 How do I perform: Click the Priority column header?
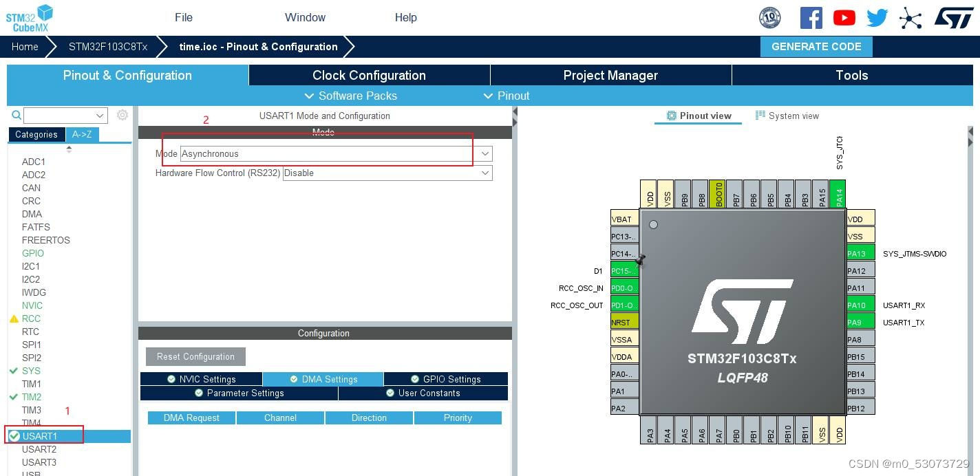point(458,418)
